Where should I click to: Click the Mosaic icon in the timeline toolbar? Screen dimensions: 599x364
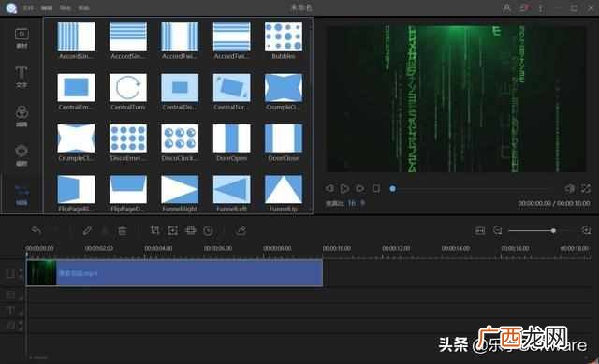coord(190,230)
